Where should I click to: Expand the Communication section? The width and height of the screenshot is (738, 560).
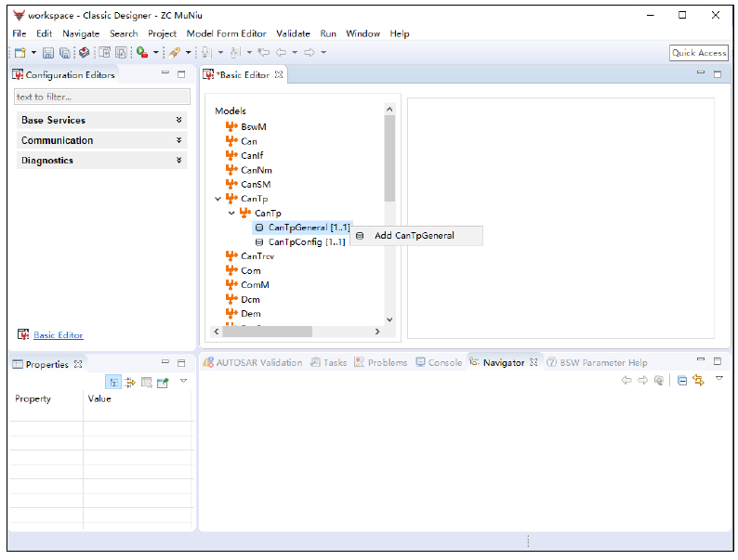click(102, 140)
